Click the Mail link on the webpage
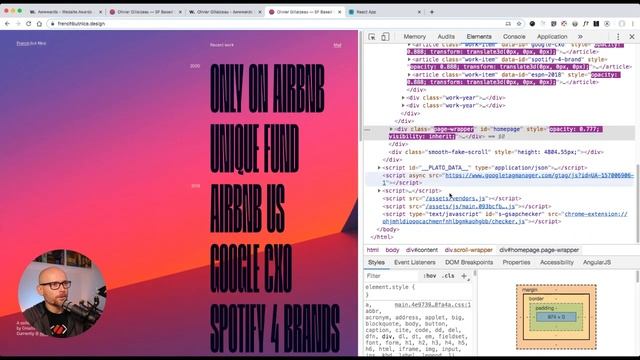This screenshot has height=360, width=640. [x=337, y=45]
